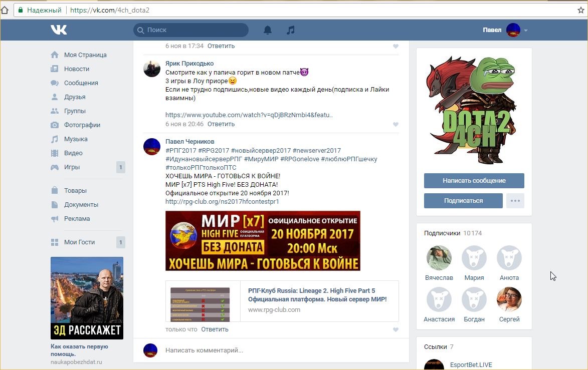Open subscriber Мария's profile
Viewport: 588px width, 370px height.
point(474,262)
